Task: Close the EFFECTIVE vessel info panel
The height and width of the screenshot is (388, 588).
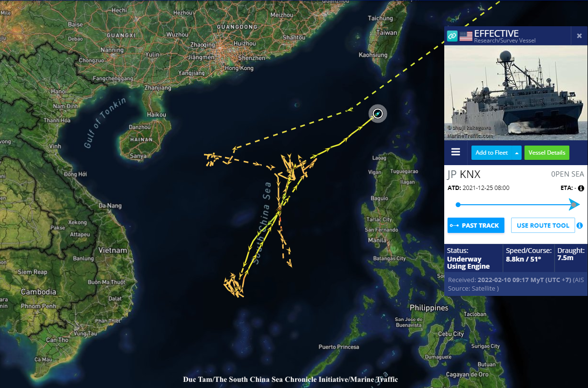Action: pos(579,36)
